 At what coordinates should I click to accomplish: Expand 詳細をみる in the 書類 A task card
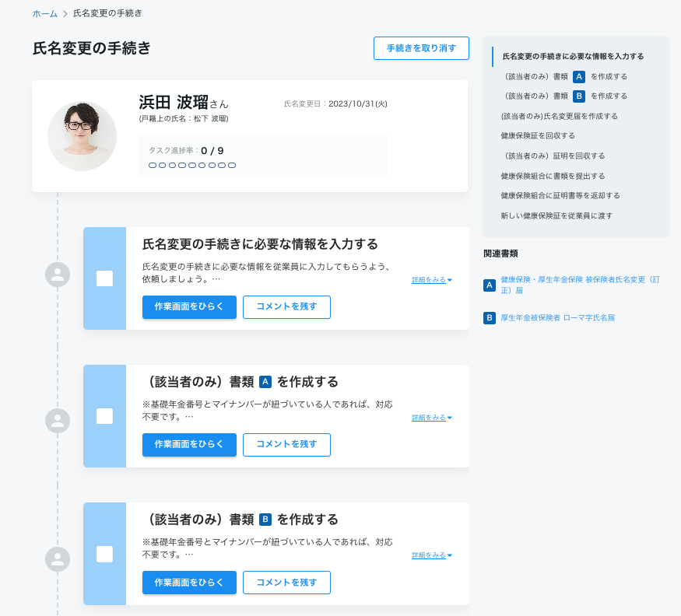pos(432,418)
